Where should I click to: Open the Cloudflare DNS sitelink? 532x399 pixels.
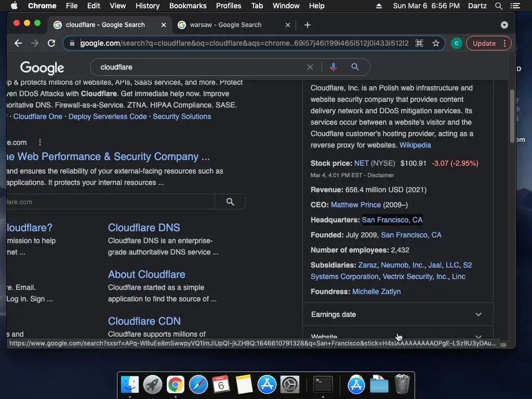(144, 228)
